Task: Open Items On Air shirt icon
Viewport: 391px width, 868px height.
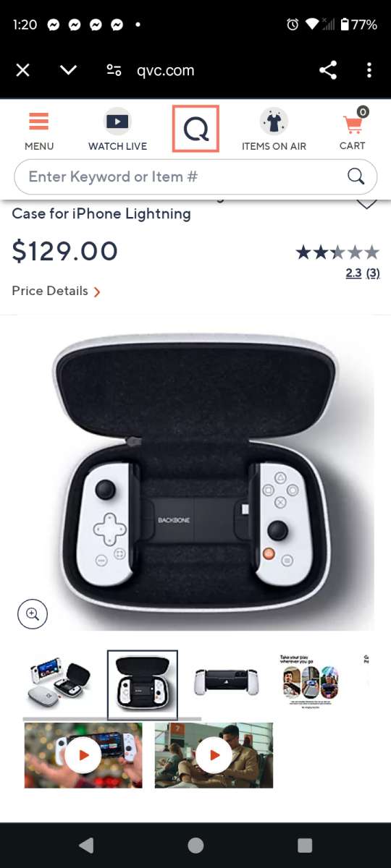Action: 274,122
